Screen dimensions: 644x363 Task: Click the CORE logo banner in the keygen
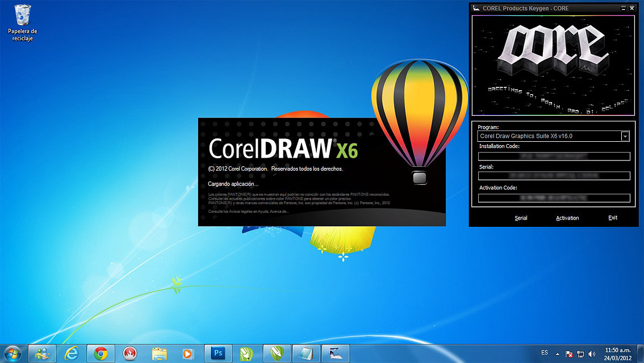coord(553,66)
